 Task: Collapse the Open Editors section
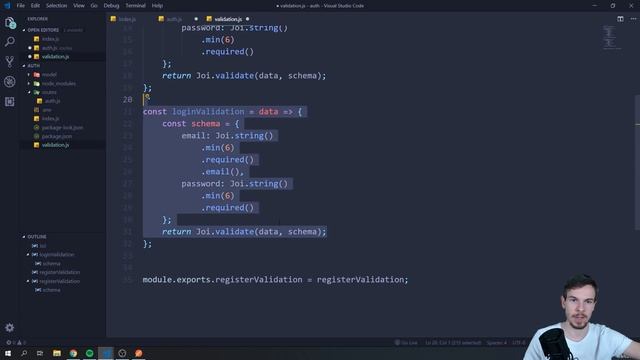(24, 30)
